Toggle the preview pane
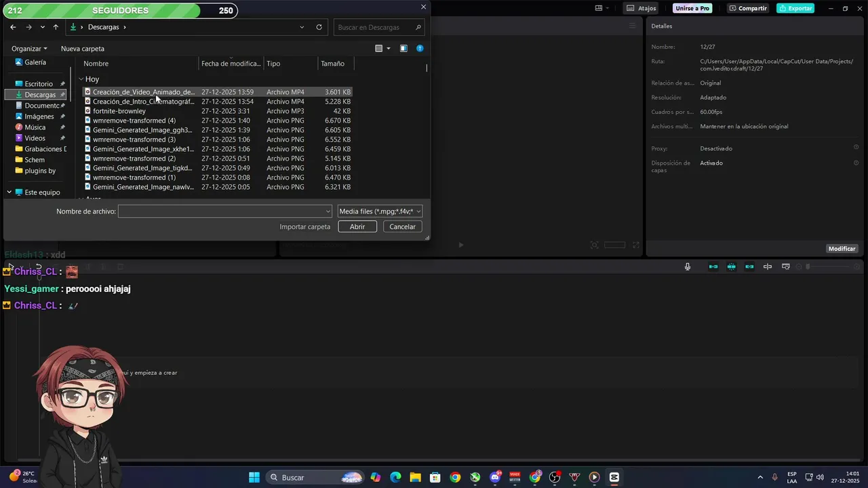This screenshot has height=488, width=868. (403, 49)
